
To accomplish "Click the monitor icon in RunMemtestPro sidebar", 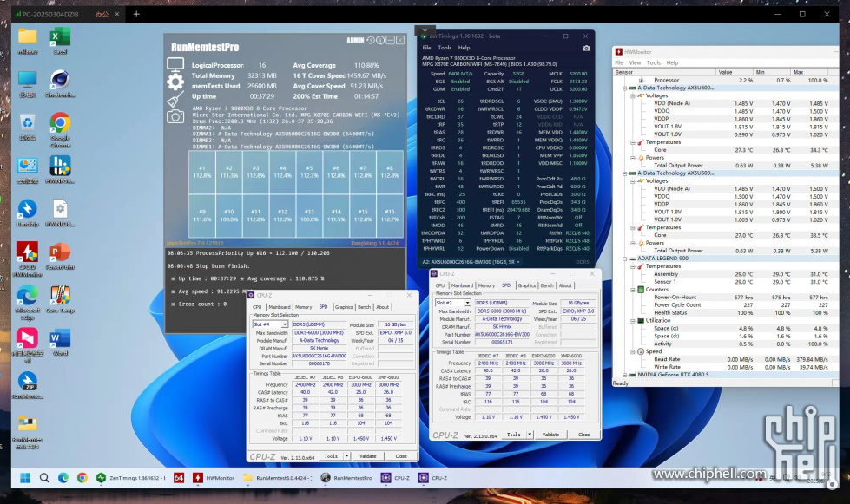I will [175, 65].
